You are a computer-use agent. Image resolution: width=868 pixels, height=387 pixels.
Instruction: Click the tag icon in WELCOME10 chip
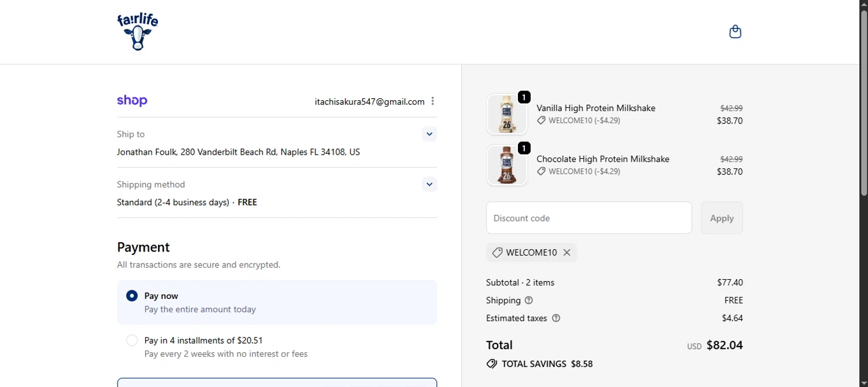(x=497, y=253)
